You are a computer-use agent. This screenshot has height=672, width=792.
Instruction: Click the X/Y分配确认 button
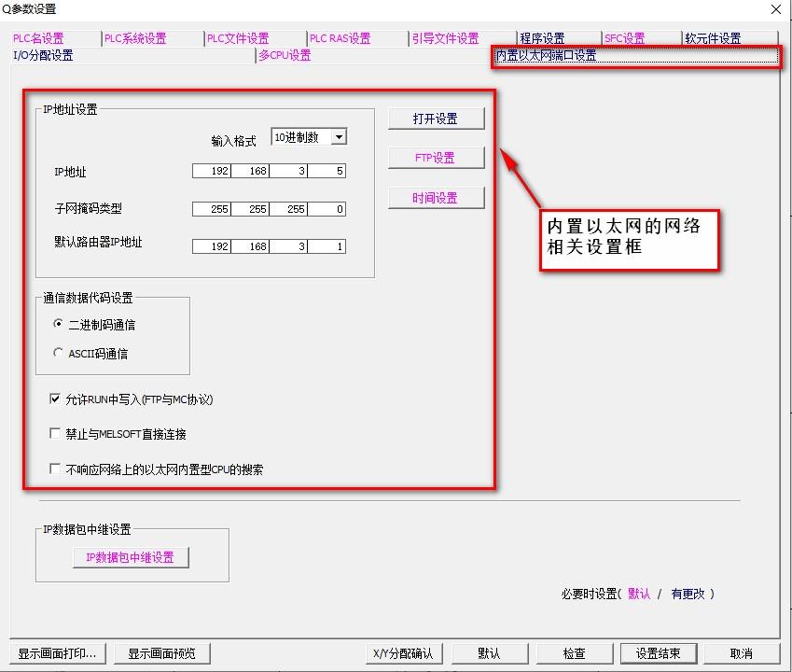click(404, 653)
